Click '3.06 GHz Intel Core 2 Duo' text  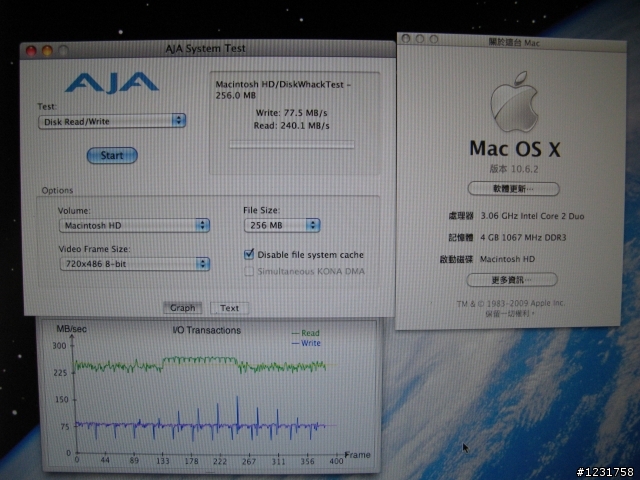[532, 216]
